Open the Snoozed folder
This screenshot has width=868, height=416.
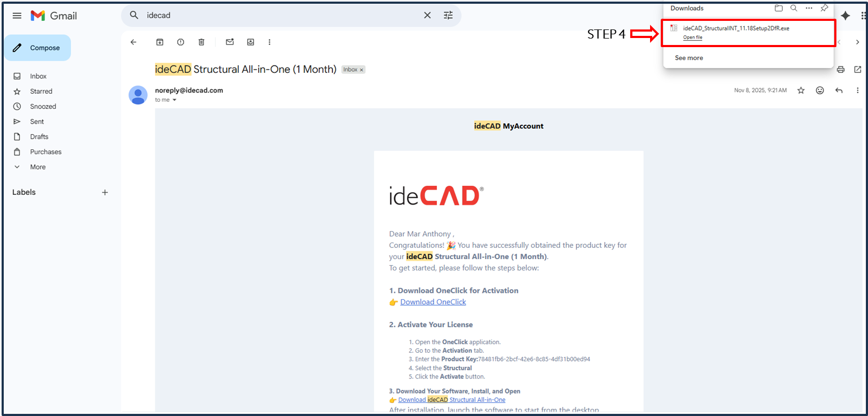[43, 107]
